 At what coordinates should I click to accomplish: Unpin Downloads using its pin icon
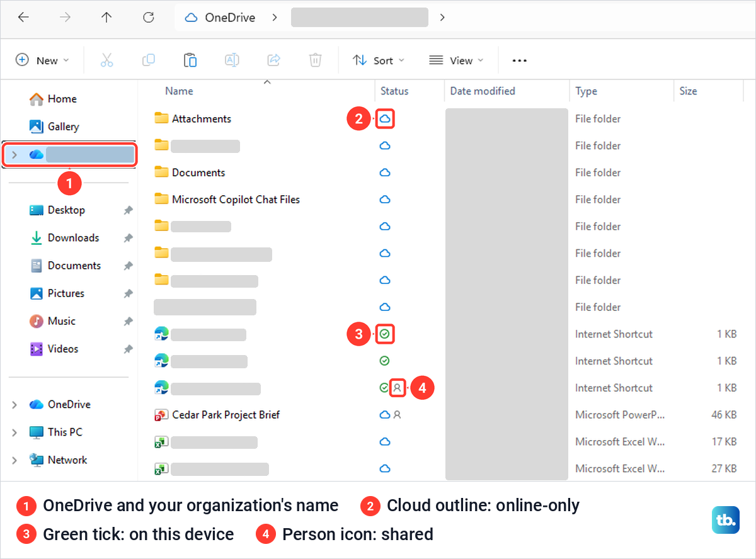[x=128, y=239]
